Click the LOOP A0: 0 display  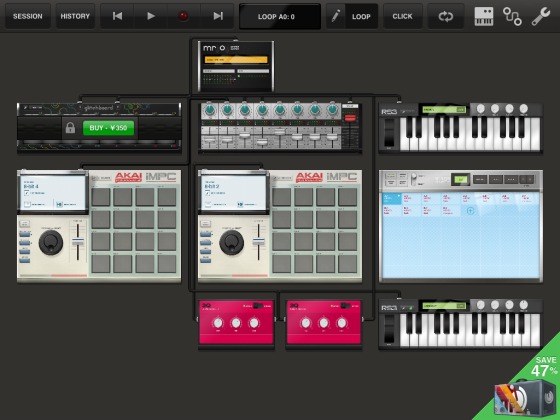(x=280, y=16)
